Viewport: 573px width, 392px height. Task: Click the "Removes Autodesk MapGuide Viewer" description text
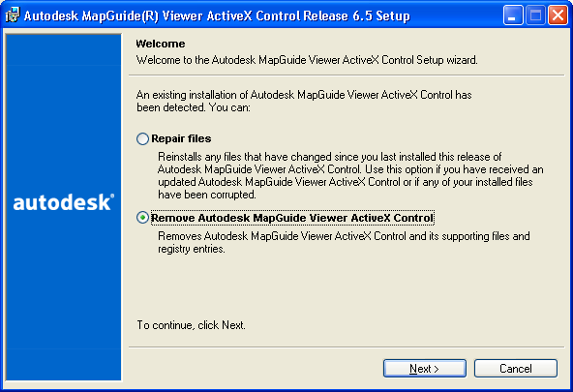tap(344, 243)
